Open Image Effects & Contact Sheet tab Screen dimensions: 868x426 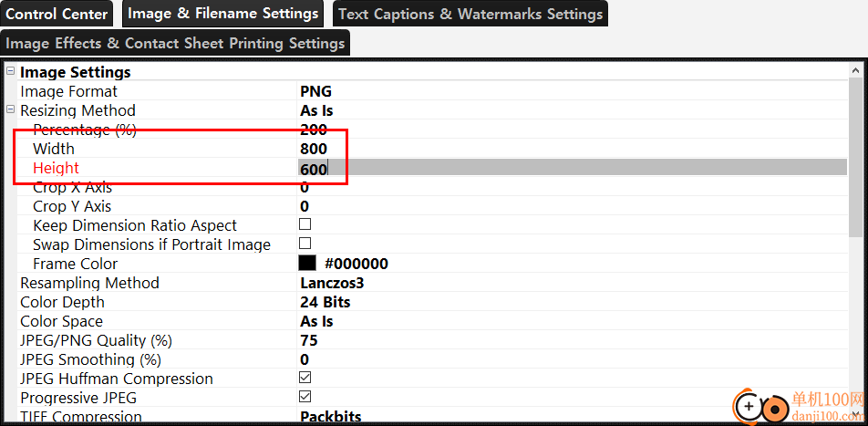pos(175,43)
